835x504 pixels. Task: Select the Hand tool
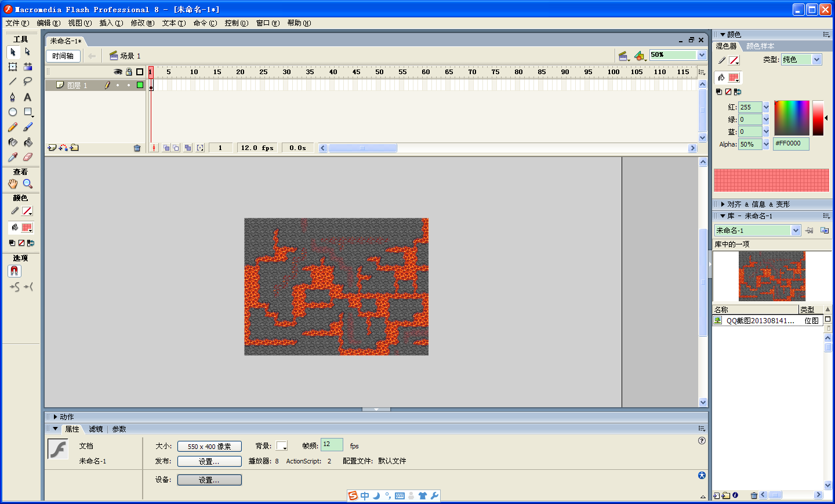pyautogui.click(x=13, y=184)
